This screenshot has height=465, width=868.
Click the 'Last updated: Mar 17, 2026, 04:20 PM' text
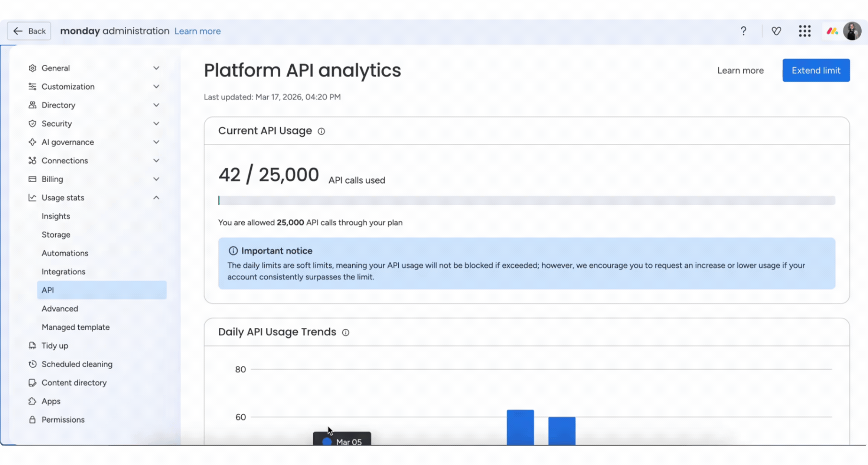click(x=272, y=97)
